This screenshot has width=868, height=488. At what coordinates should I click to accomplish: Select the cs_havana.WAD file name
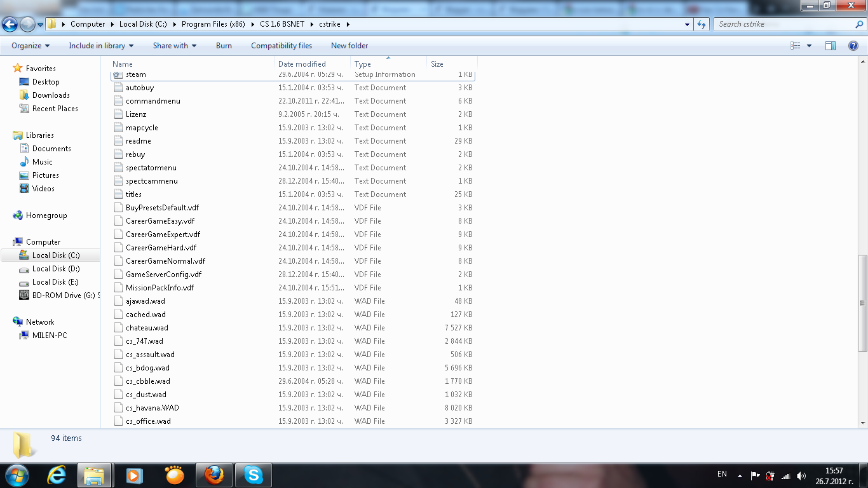(152, 408)
